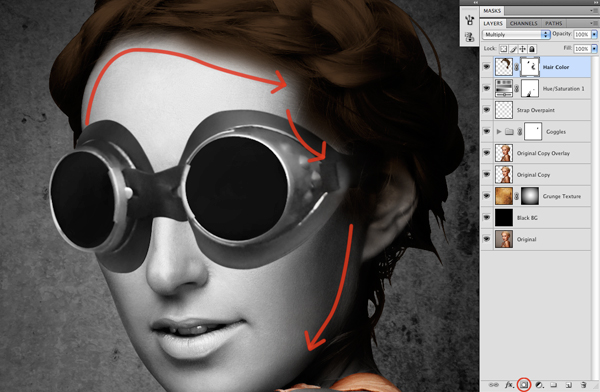Select the Grunge Texture gradient mask thumbnail
Screen dimensions: 600x392
pyautogui.click(x=530, y=196)
